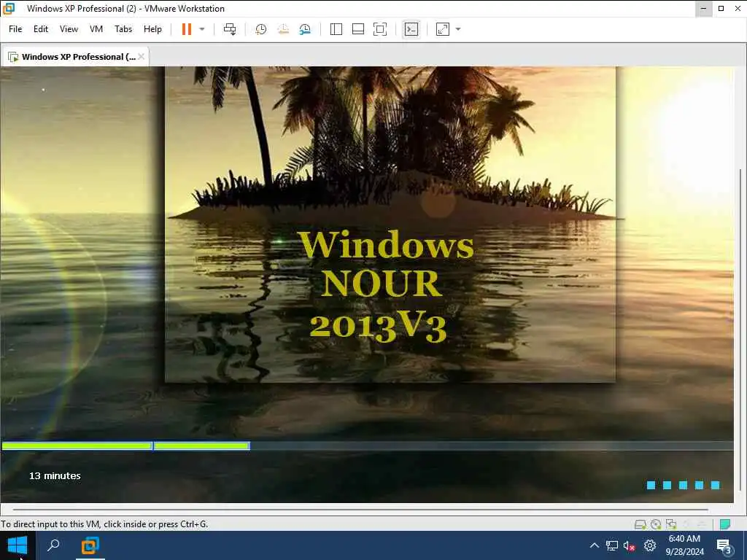Screen dimensions: 747x560
Task: Click VMware Workstation taskbar icon
Action: pos(90,545)
